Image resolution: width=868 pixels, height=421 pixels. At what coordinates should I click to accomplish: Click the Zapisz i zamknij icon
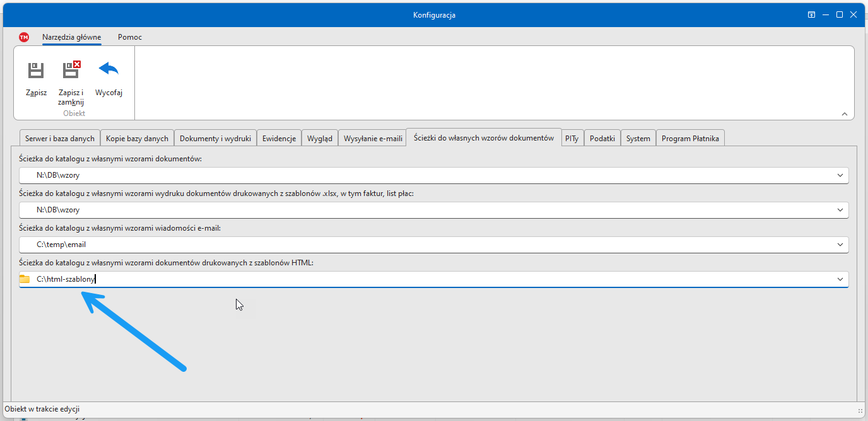point(71,70)
